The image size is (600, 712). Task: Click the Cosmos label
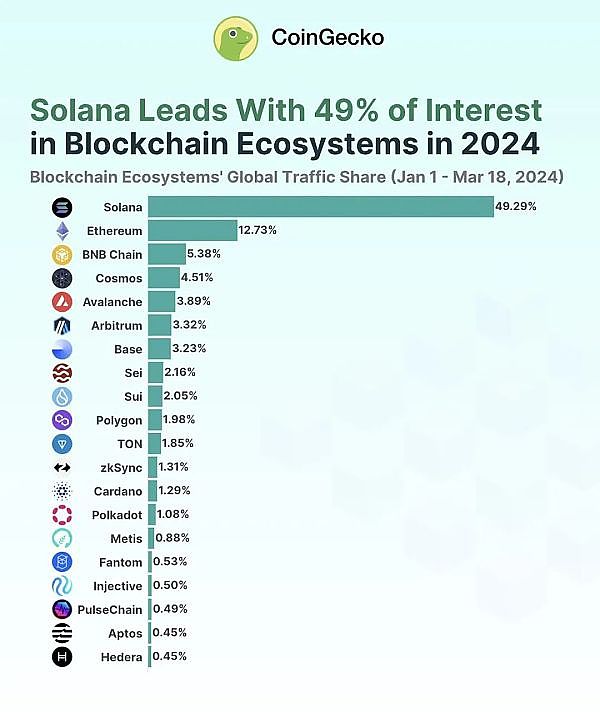click(x=119, y=278)
